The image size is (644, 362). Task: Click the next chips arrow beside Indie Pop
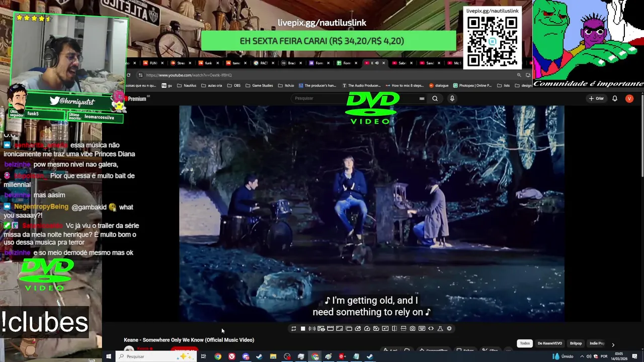point(613,344)
